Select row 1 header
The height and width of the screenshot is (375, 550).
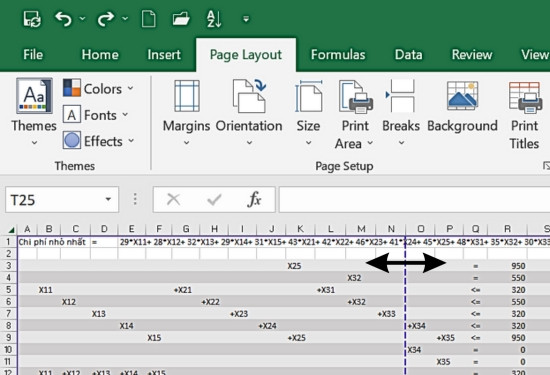[x=8, y=242]
